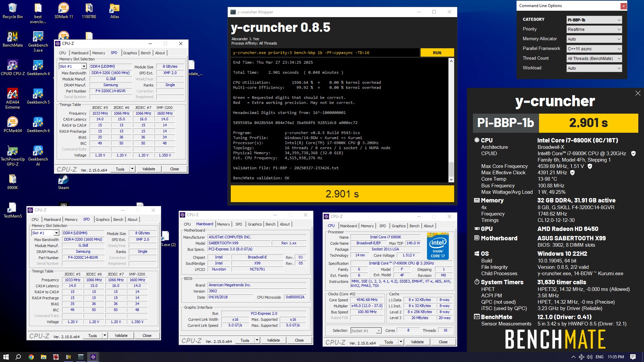Select About tab in CPU tab CPU-Z window

point(429,226)
